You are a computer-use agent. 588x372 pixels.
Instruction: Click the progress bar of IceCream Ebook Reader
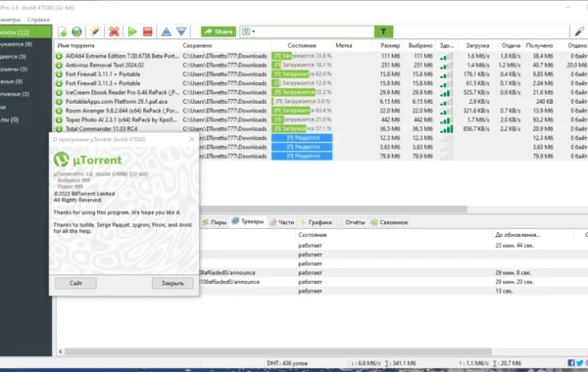[302, 92]
